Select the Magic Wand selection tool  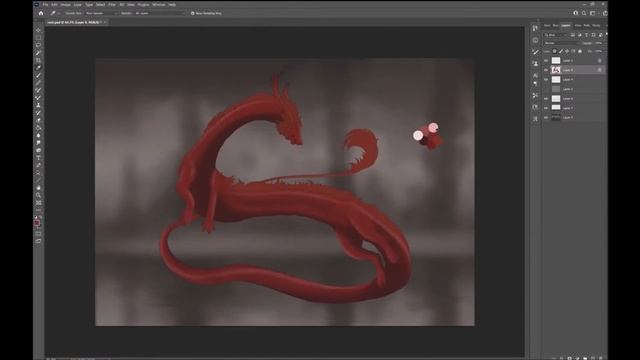pos(39,53)
